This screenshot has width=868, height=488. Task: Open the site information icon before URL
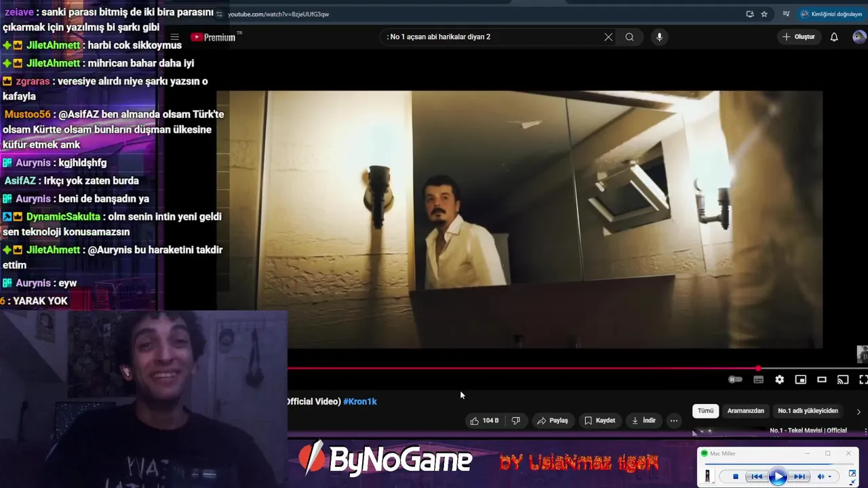[x=220, y=14]
